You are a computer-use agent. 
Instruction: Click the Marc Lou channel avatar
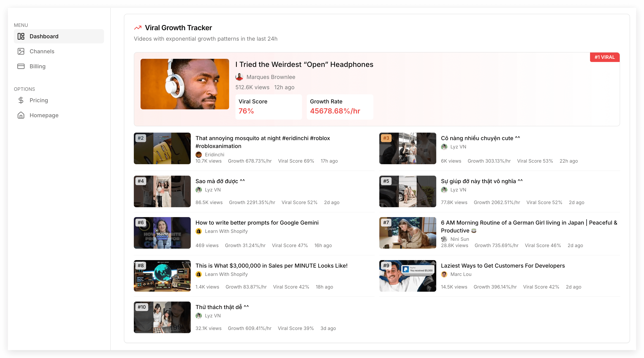click(x=444, y=274)
